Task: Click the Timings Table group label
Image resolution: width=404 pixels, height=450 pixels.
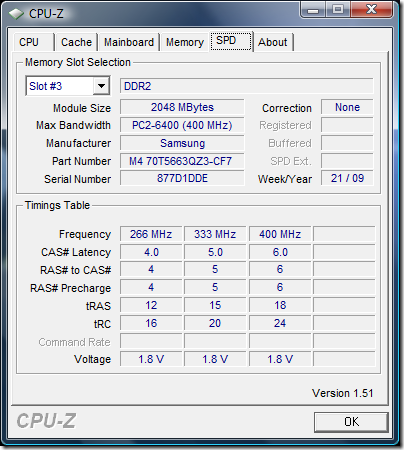Action: pos(57,205)
